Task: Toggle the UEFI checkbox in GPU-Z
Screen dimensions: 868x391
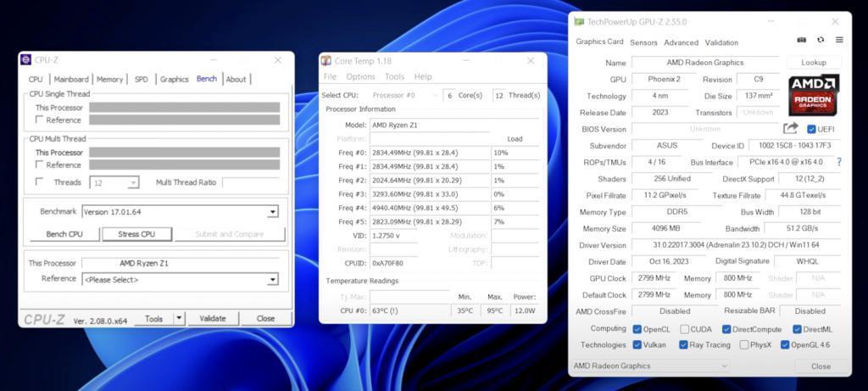Action: coord(811,129)
